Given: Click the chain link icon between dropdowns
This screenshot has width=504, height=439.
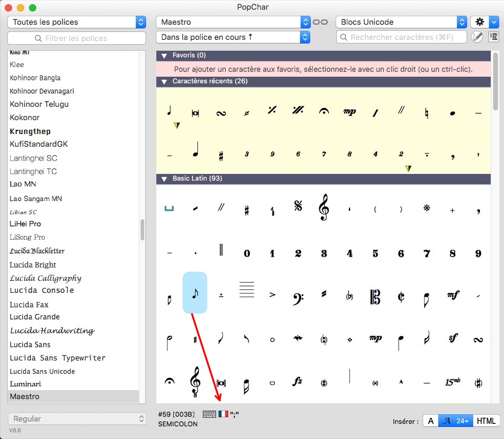Looking at the screenshot, I should click(320, 22).
